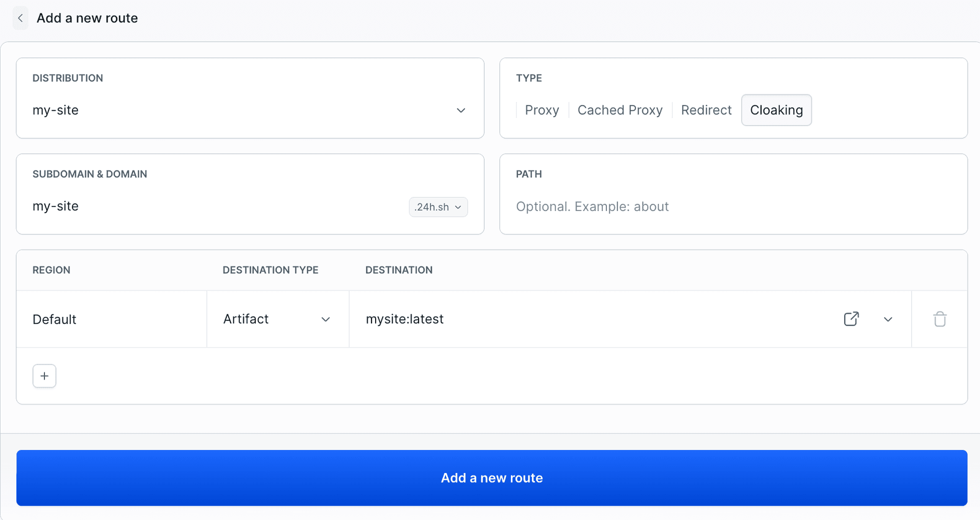This screenshot has height=520, width=980.
Task: Click the page title Add a new route
Action: tap(87, 18)
